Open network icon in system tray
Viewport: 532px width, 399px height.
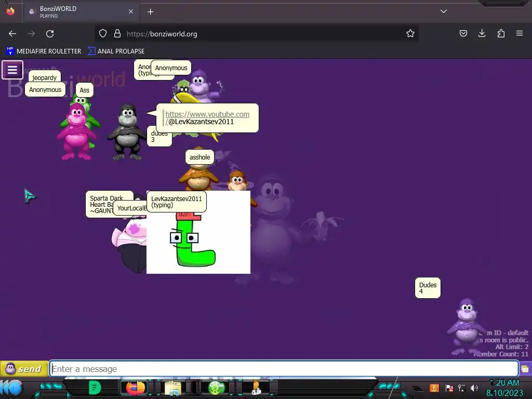tap(462, 388)
